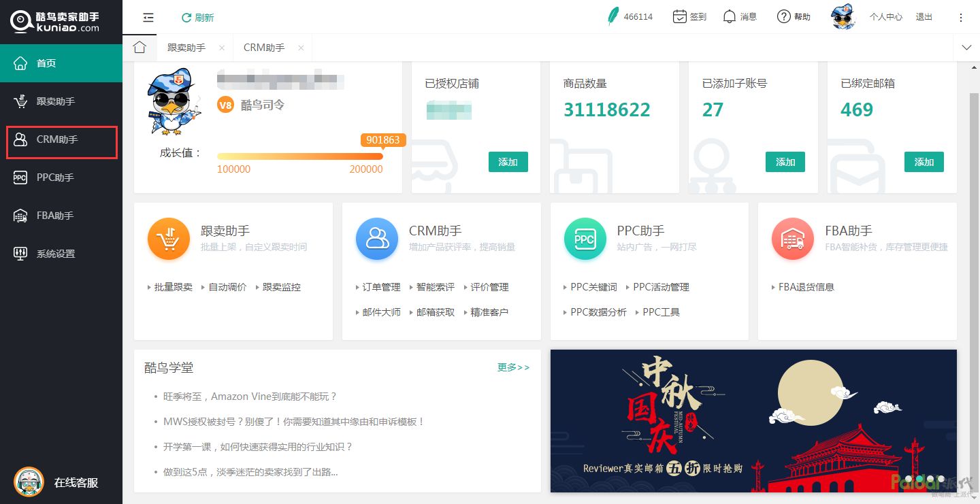The image size is (980, 504).
Task: Click the blue CRM助手 people icon
Action: pos(377,239)
